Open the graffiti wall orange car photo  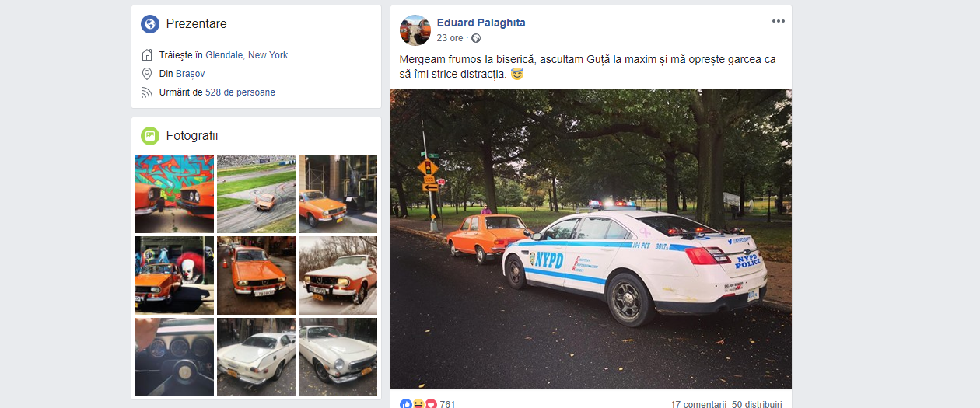(174, 194)
